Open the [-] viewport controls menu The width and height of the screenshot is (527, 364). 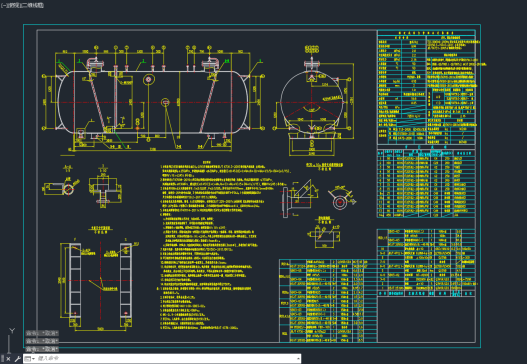pyautogui.click(x=3, y=5)
